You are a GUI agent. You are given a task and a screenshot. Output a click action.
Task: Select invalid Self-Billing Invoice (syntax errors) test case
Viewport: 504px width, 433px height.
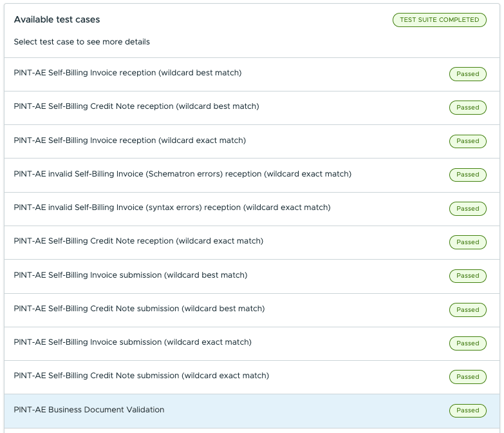[252, 209]
